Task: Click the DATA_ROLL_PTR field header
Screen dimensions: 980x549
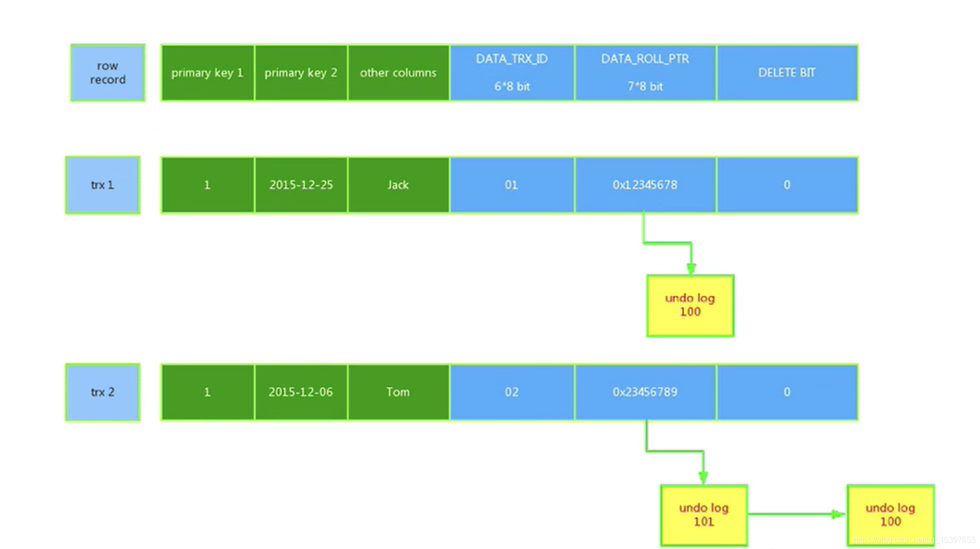Action: [x=645, y=72]
